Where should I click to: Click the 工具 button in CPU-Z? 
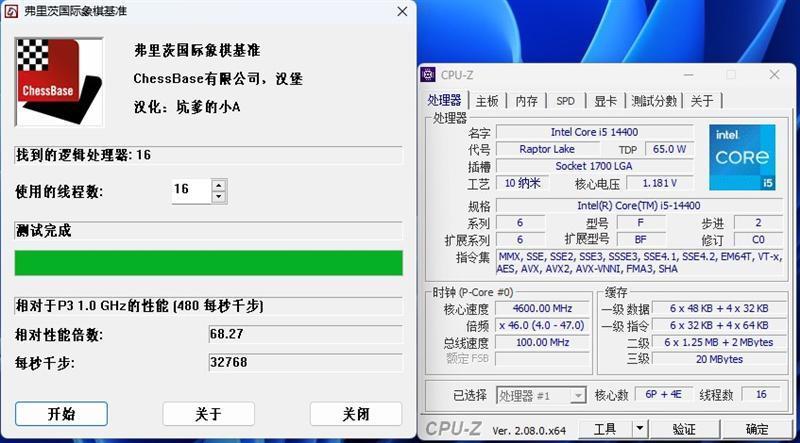coord(605,429)
